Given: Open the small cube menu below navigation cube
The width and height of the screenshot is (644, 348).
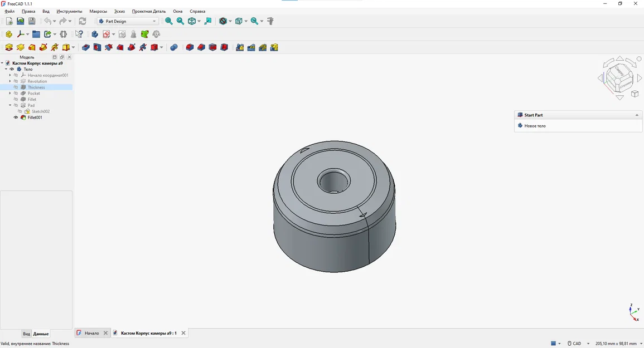Looking at the screenshot, I should [x=635, y=94].
